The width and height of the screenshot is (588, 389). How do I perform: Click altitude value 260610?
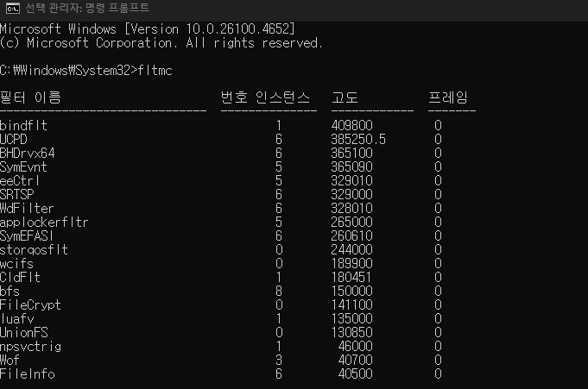tap(351, 235)
